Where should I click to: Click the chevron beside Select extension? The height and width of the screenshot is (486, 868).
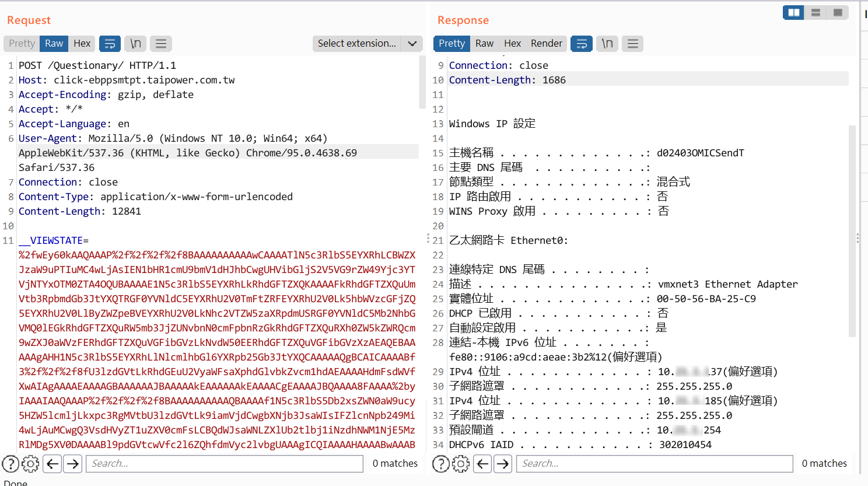pyautogui.click(x=412, y=43)
